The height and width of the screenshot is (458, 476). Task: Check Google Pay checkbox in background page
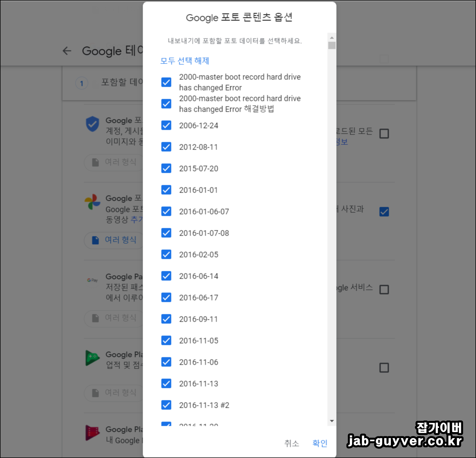click(x=384, y=290)
